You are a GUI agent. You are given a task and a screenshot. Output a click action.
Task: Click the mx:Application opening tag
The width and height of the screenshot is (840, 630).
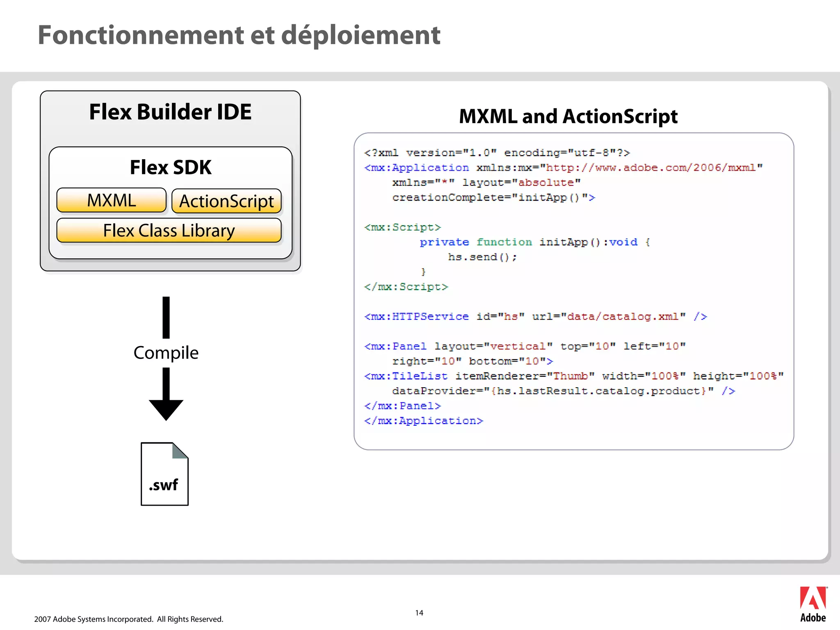pos(416,168)
